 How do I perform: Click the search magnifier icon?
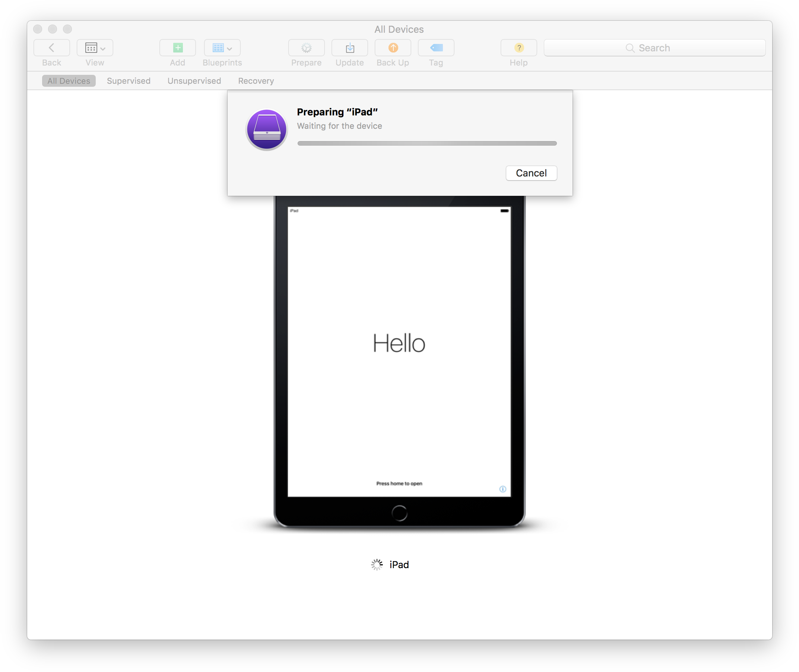point(630,48)
